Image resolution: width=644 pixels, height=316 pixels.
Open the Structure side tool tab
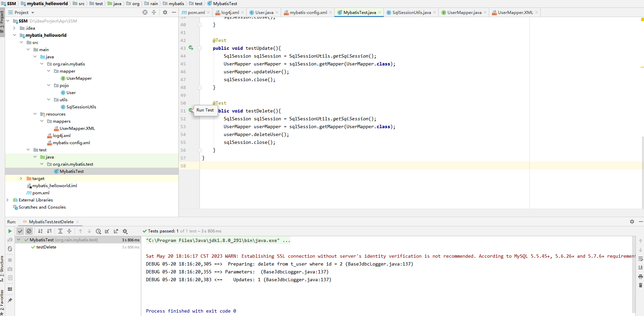pyautogui.click(x=2, y=268)
